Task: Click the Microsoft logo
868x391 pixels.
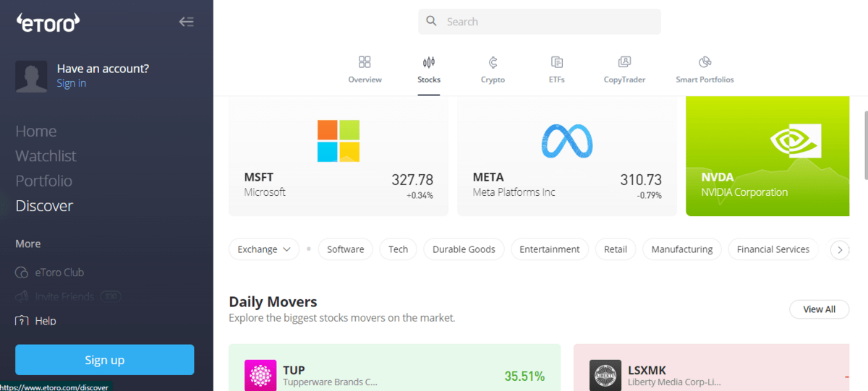Action: (339, 140)
